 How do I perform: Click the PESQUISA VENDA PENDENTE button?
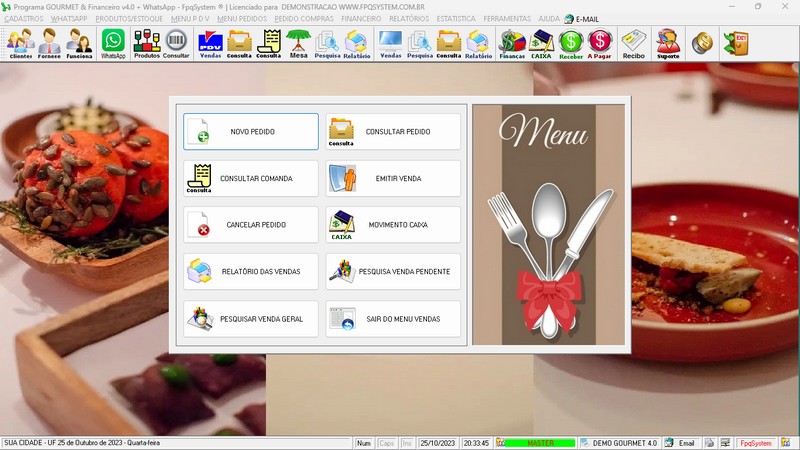click(x=393, y=271)
